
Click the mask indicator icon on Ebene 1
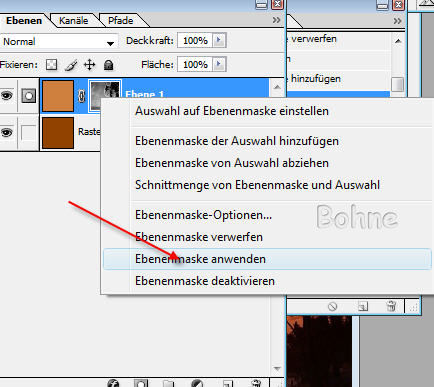(x=29, y=96)
